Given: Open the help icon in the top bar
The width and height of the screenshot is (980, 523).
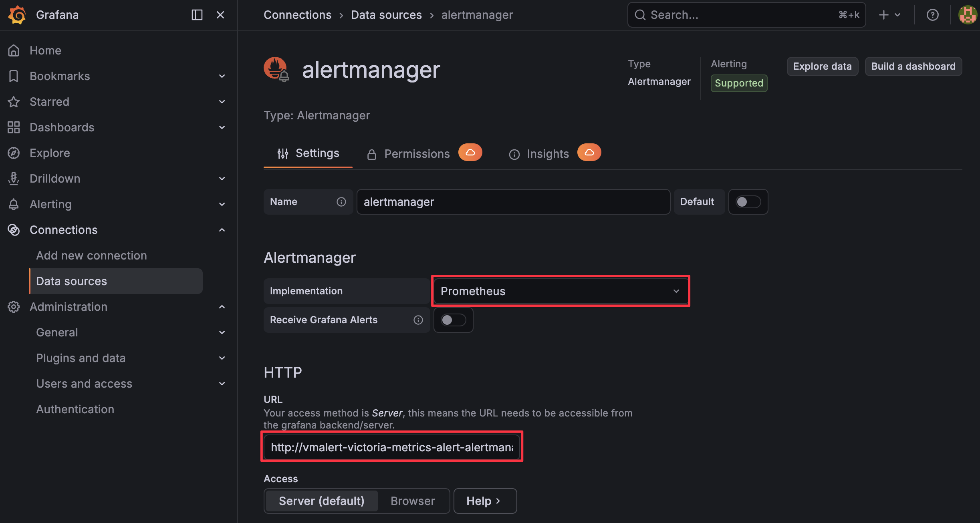Looking at the screenshot, I should [x=933, y=15].
